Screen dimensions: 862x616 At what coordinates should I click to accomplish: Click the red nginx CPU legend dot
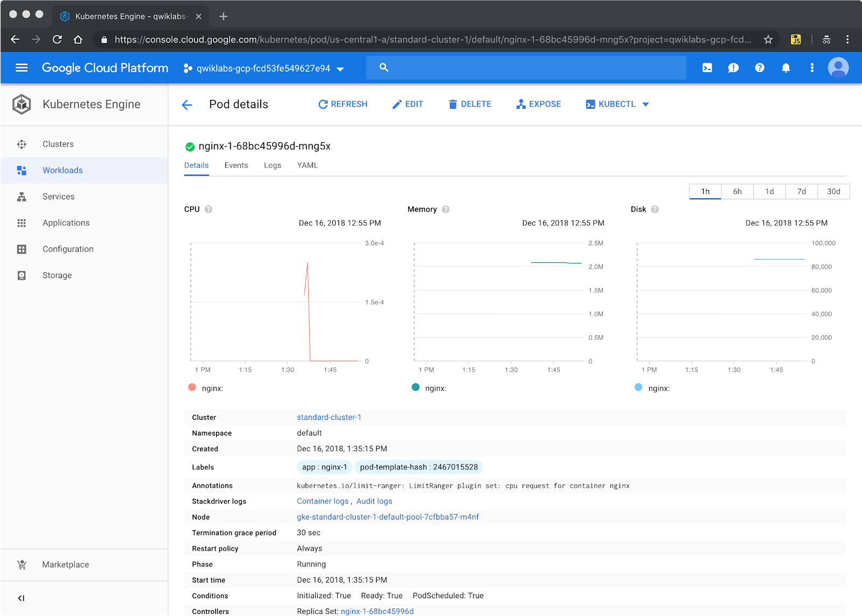[192, 387]
